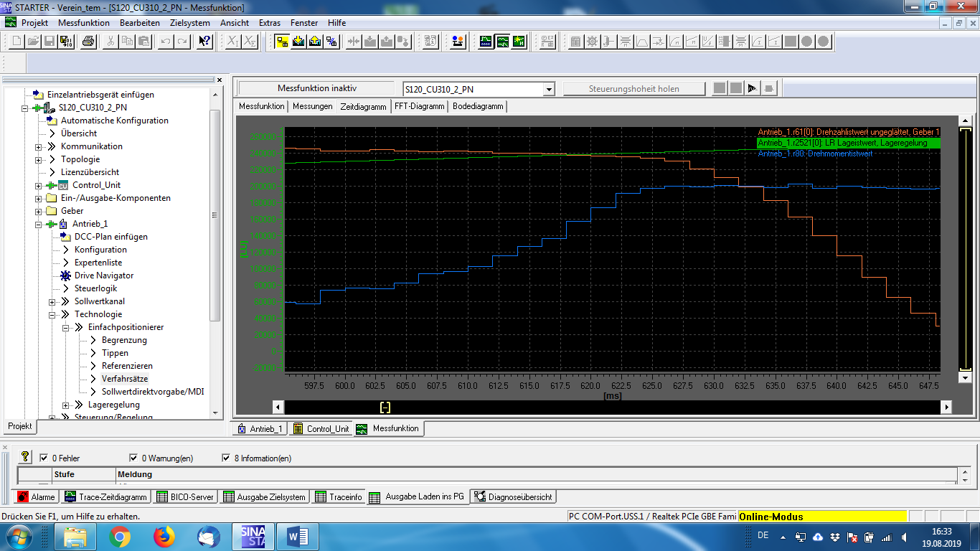Select Verfahrsätze in the project tree

click(125, 379)
